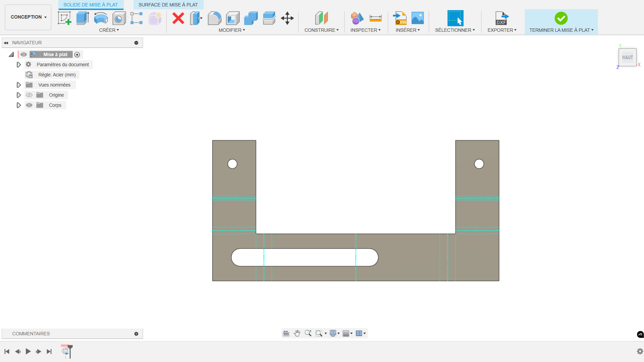Screen dimensions: 644x362
Task: Expand the Vues nommées folder
Action: (19, 85)
